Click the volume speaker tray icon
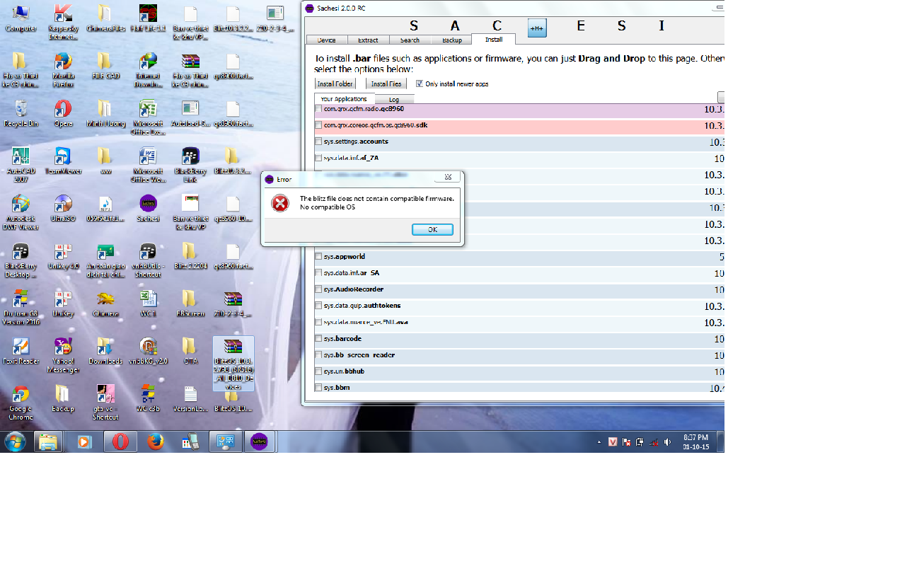This screenshot has height=566, width=924. [666, 442]
